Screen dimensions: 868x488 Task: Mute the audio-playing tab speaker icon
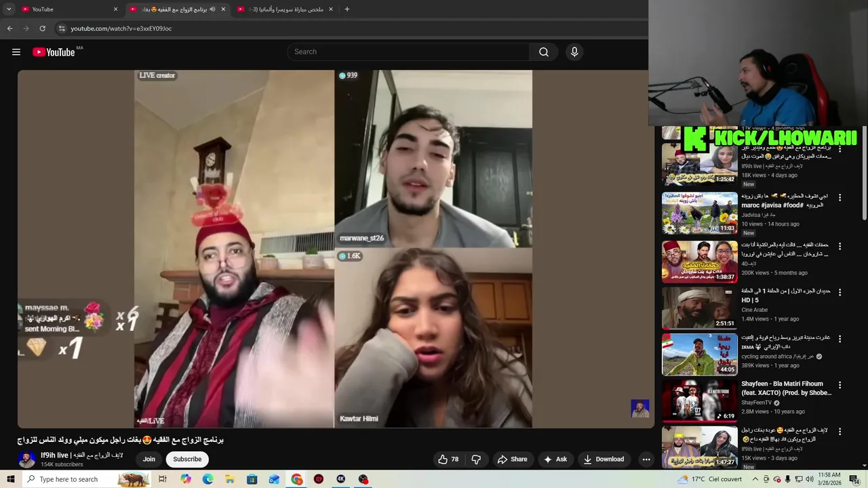[212, 9]
